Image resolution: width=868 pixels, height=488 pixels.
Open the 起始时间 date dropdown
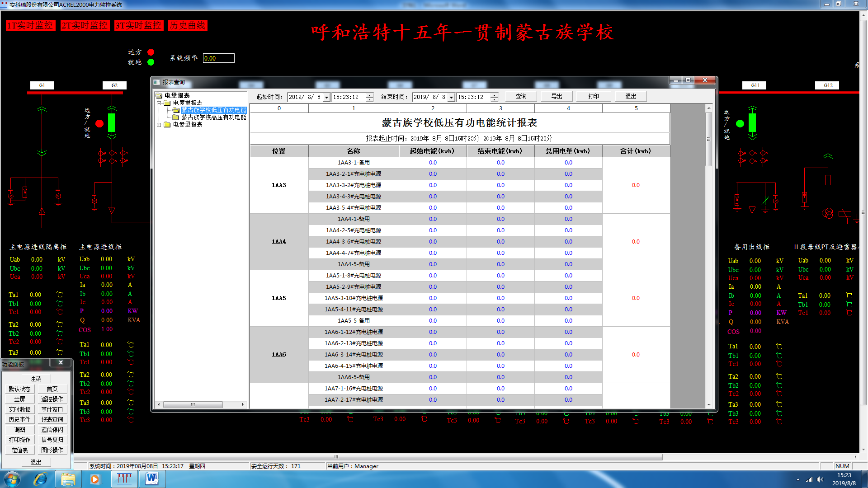click(326, 98)
